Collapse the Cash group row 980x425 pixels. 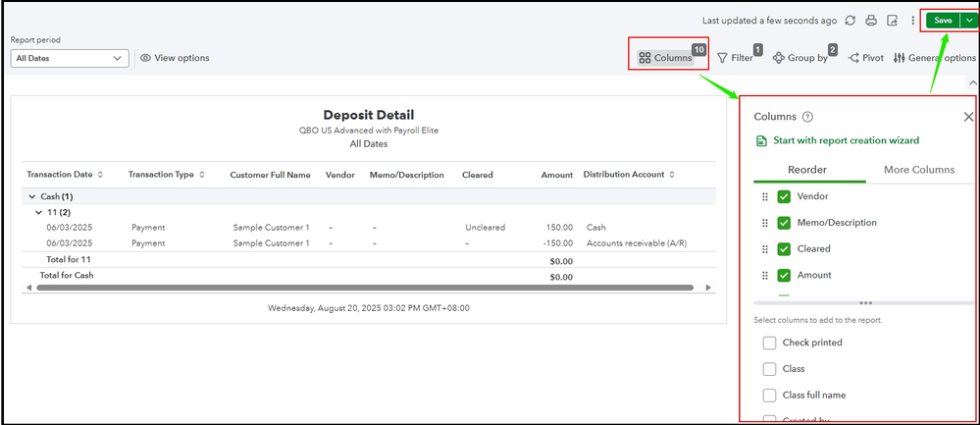pyautogui.click(x=31, y=197)
